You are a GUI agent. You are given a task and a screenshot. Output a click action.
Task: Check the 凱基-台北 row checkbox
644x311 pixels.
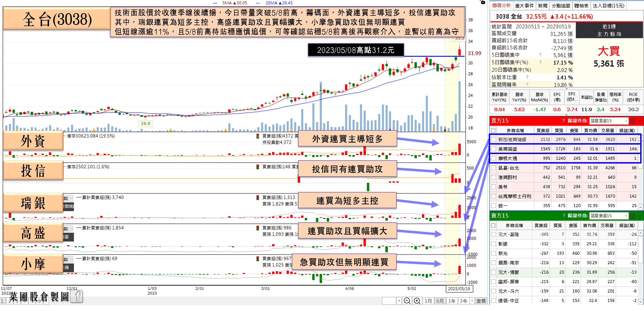pos(494,168)
